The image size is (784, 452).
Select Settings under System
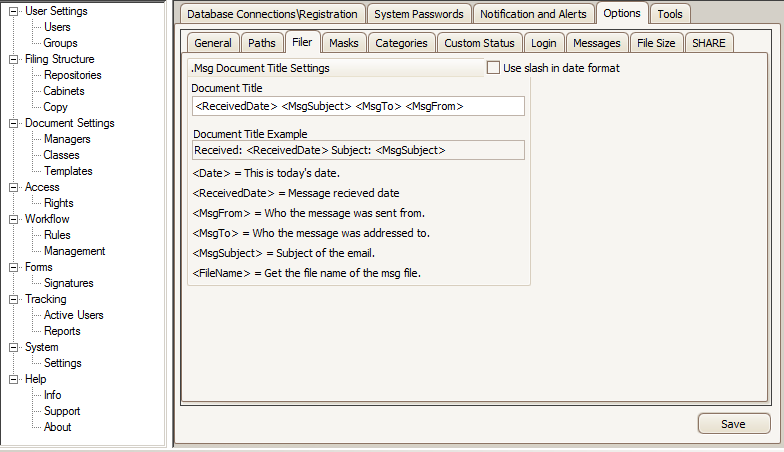(x=62, y=363)
